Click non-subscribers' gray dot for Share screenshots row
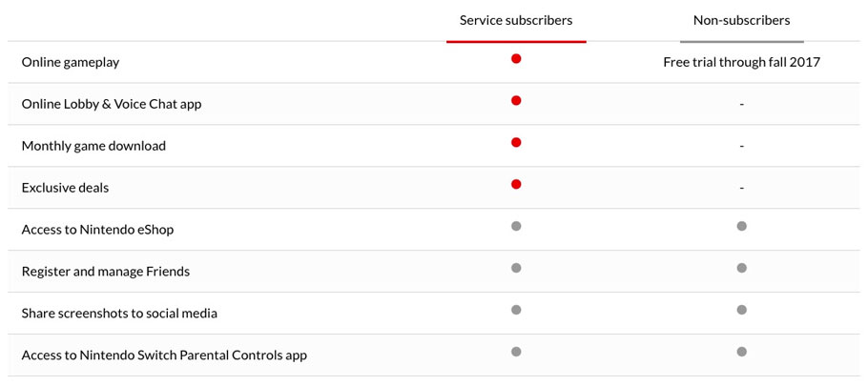This screenshot has height=386, width=868. point(742,310)
